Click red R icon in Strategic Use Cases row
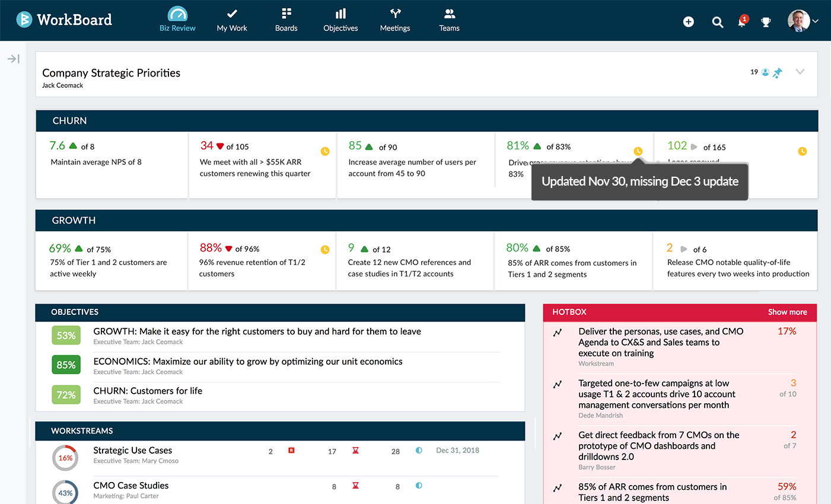The height and width of the screenshot is (504, 831). (x=291, y=451)
